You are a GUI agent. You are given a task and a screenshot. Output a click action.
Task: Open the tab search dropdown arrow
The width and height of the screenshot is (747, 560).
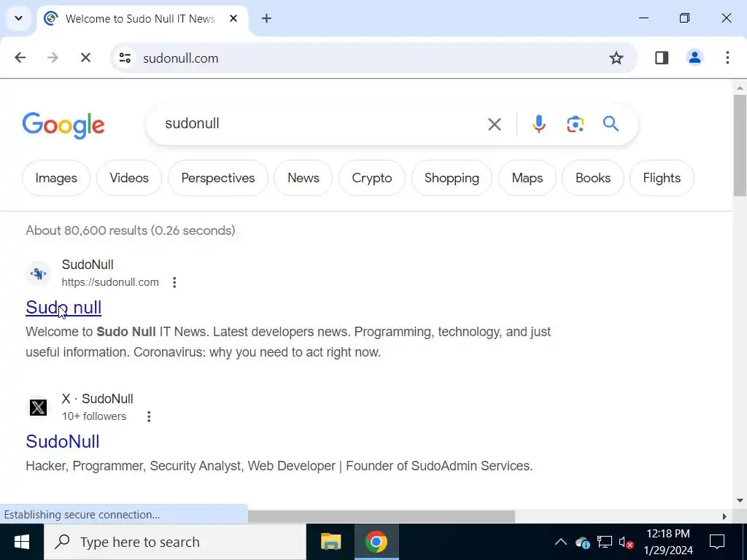[18, 18]
